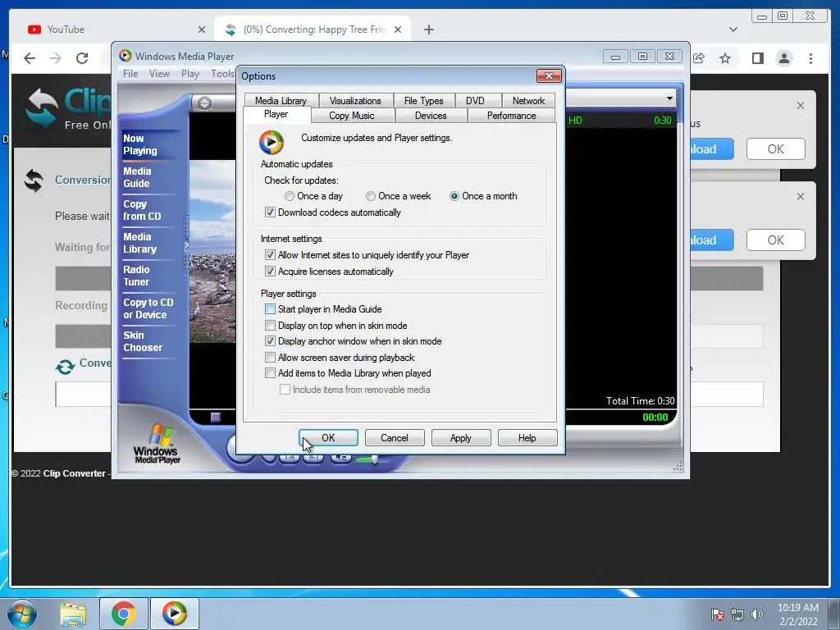Open the Media Player Play menu
The height and width of the screenshot is (630, 840).
point(190,74)
